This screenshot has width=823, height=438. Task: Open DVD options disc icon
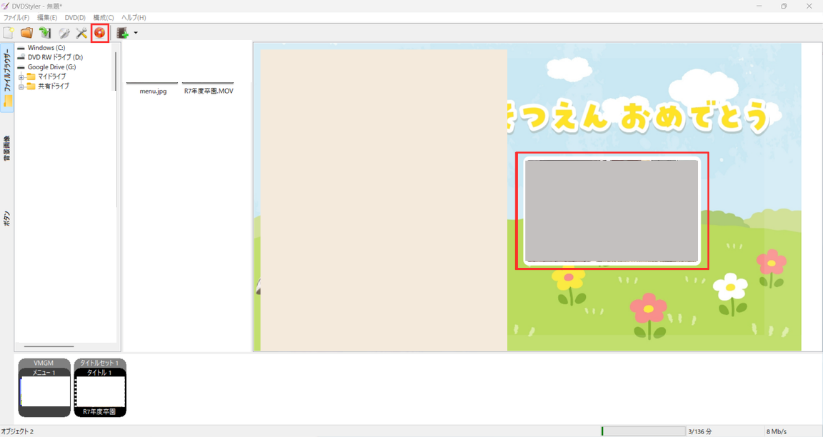point(64,33)
